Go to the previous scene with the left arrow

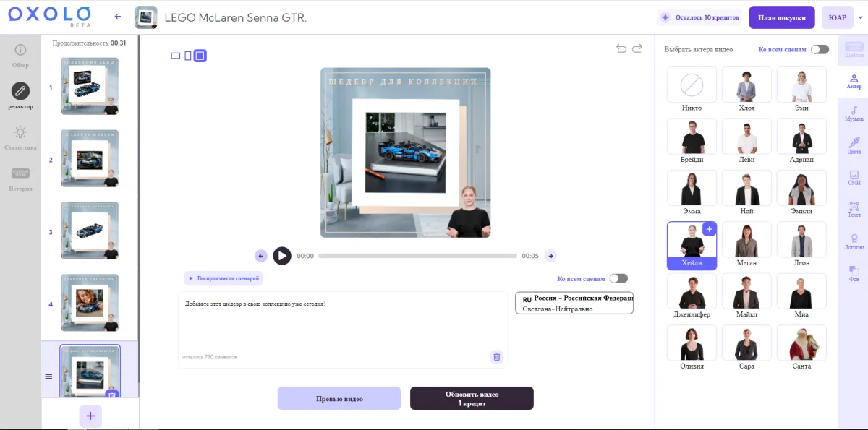[261, 256]
